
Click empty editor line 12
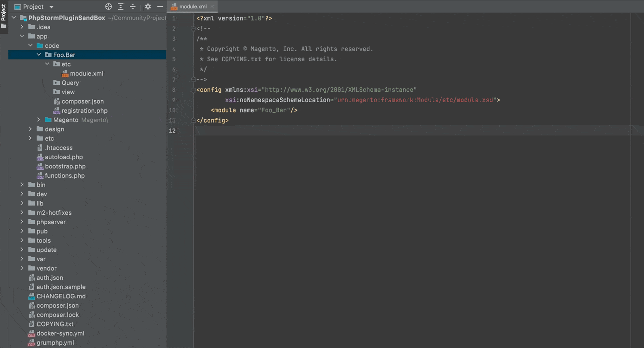[x=371, y=130]
